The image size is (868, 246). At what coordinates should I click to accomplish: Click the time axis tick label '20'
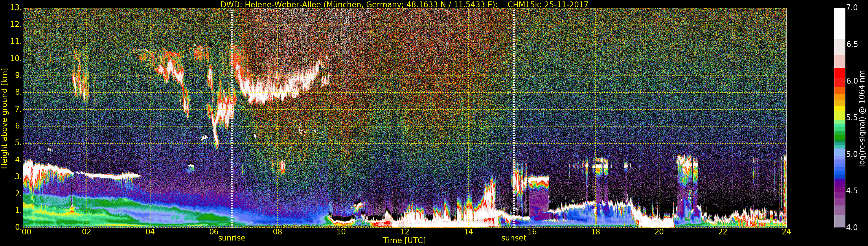tap(659, 232)
